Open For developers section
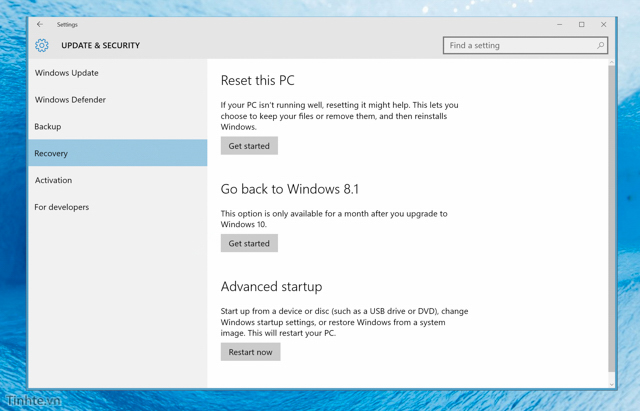Image resolution: width=640 pixels, height=411 pixels. click(x=118, y=207)
